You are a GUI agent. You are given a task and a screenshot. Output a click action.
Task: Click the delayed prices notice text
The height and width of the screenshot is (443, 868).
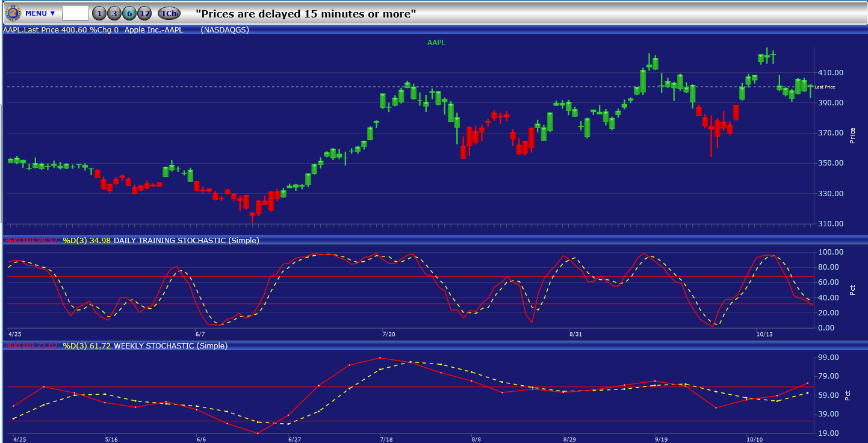pyautogui.click(x=306, y=14)
